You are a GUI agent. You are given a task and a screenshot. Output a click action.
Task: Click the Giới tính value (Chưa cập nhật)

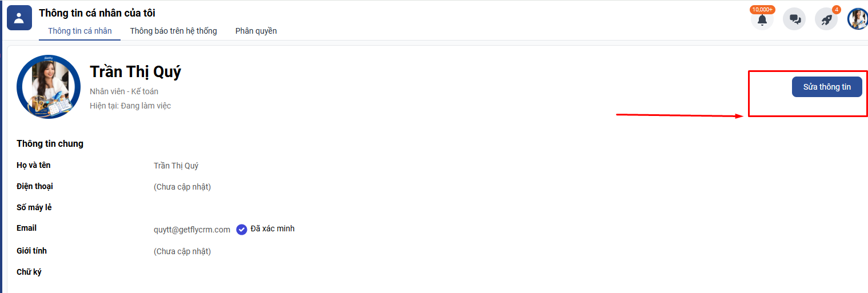(x=182, y=251)
